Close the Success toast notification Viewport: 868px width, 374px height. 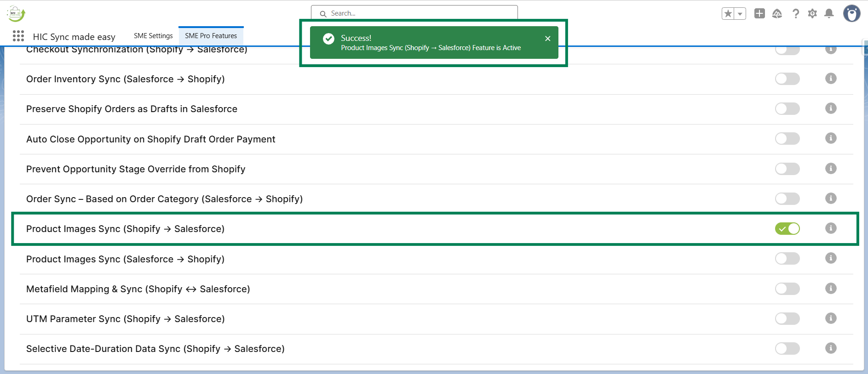coord(547,39)
